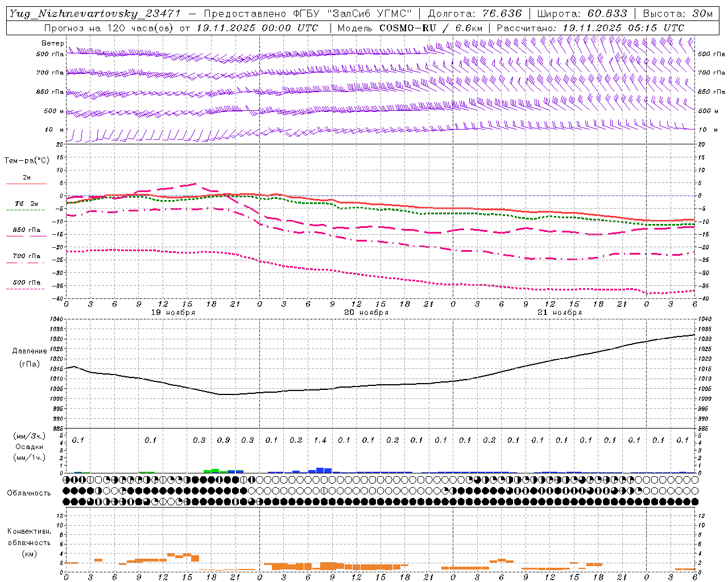Click the '(мм/3ч.)' precipitation unit label
This screenshot has height=582, width=728.
point(30,436)
